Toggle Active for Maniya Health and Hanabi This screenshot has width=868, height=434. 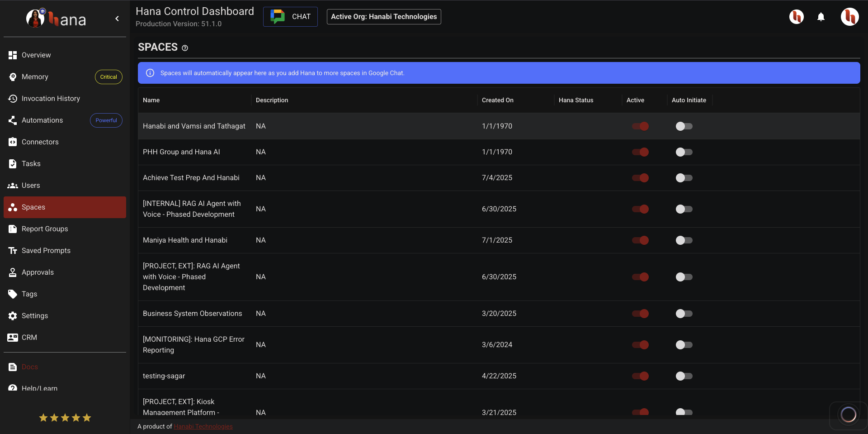(x=641, y=240)
